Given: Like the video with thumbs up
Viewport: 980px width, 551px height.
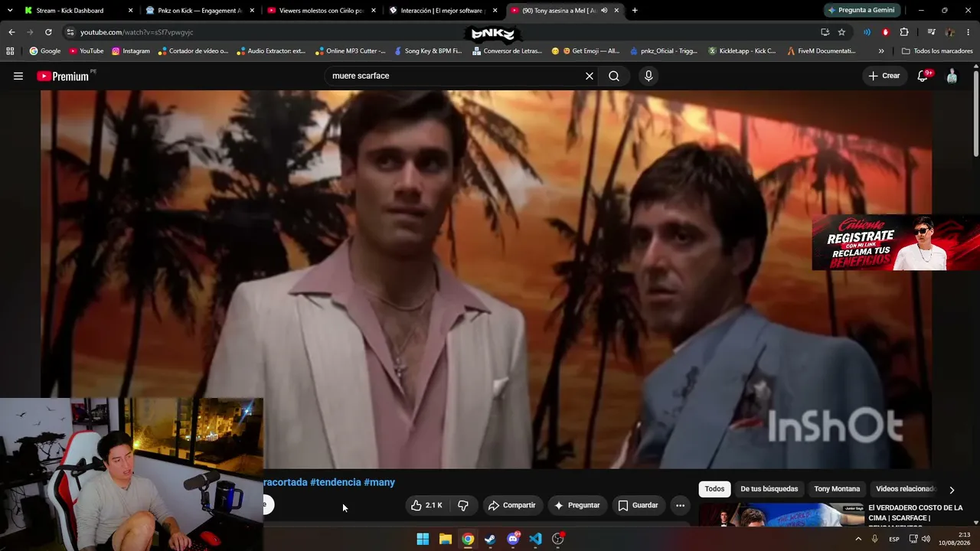Looking at the screenshot, I should 426,505.
